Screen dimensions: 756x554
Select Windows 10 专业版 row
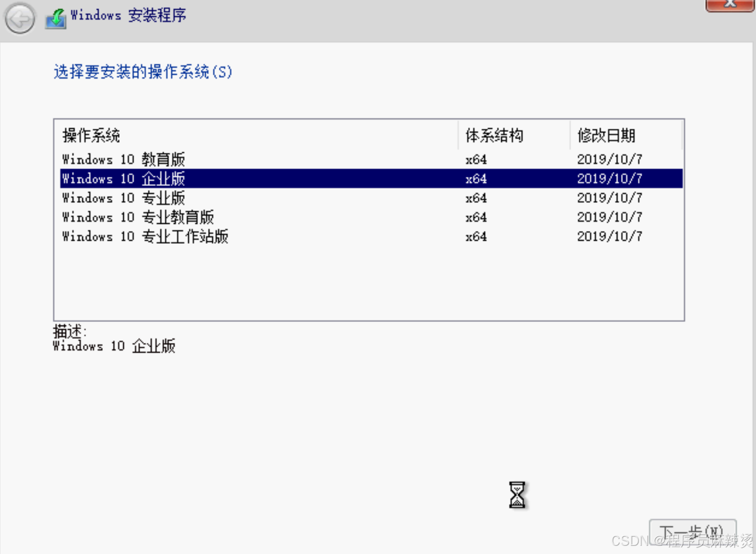[371, 198]
